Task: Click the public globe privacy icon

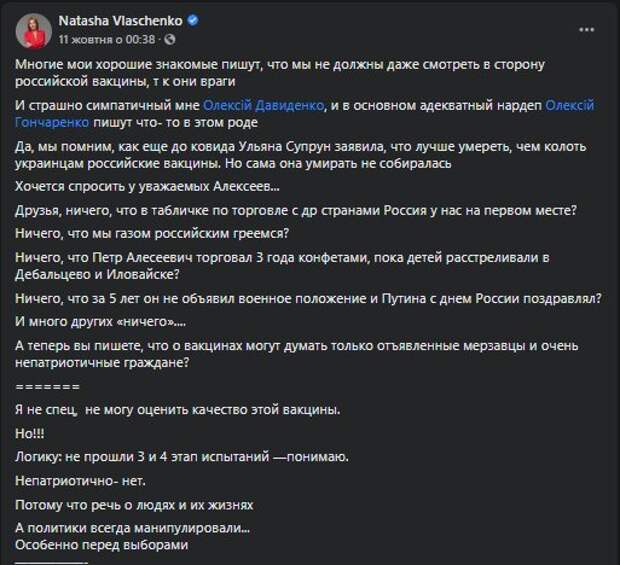Action: coord(169,40)
